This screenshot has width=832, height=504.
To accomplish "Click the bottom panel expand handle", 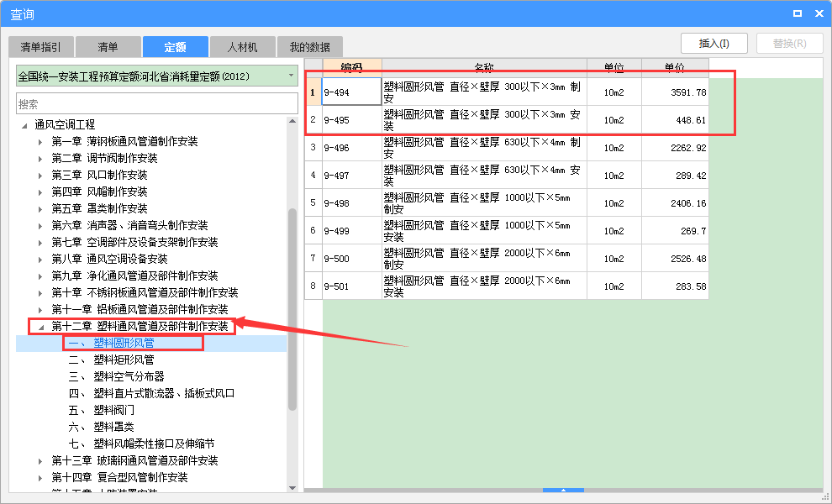I will [x=564, y=491].
